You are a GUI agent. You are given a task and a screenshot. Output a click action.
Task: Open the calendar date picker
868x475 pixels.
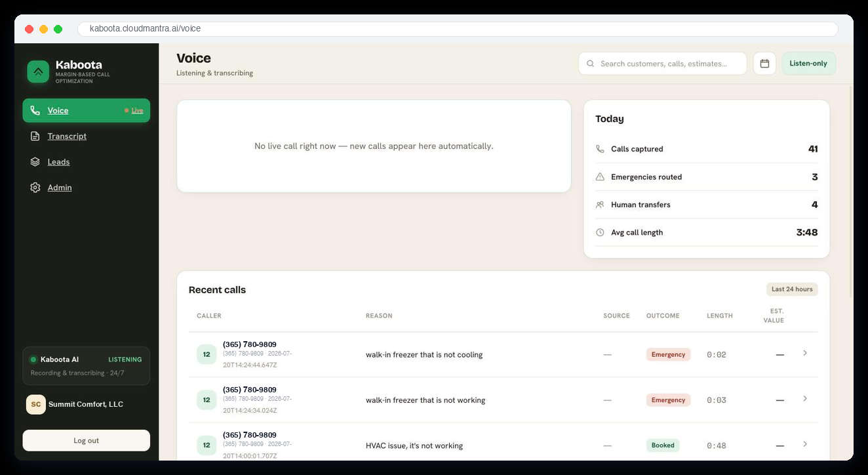(764, 64)
